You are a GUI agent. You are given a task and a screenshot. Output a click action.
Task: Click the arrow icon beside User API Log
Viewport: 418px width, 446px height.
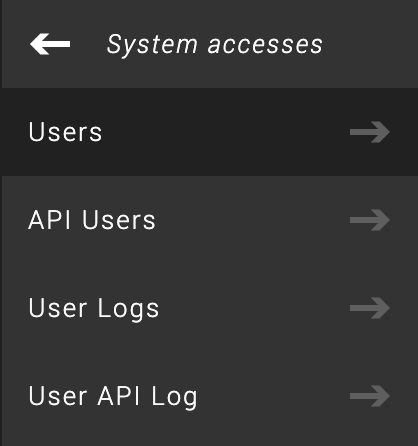pos(370,396)
